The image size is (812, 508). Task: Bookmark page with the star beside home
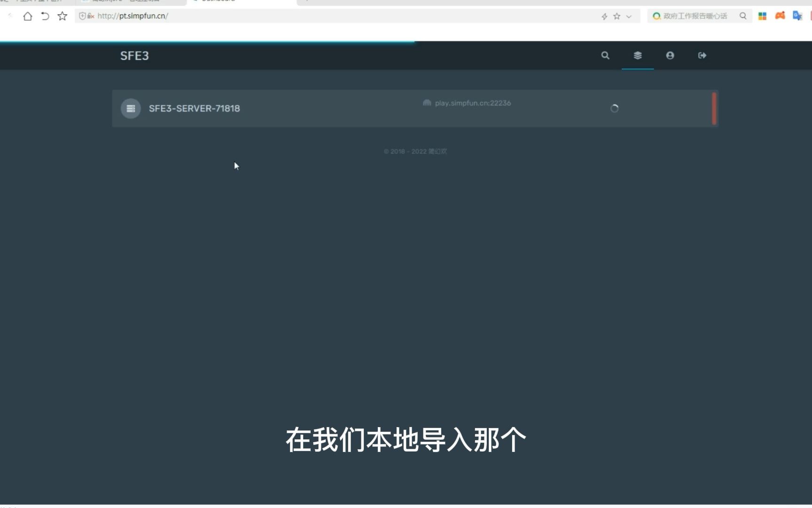62,16
